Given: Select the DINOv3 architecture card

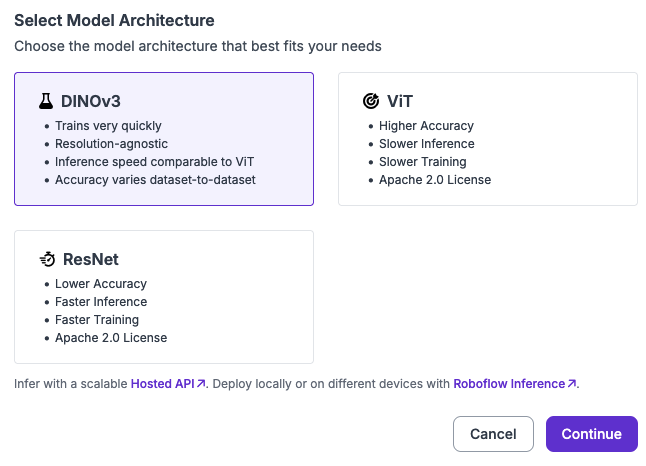Looking at the screenshot, I should coord(164,139).
